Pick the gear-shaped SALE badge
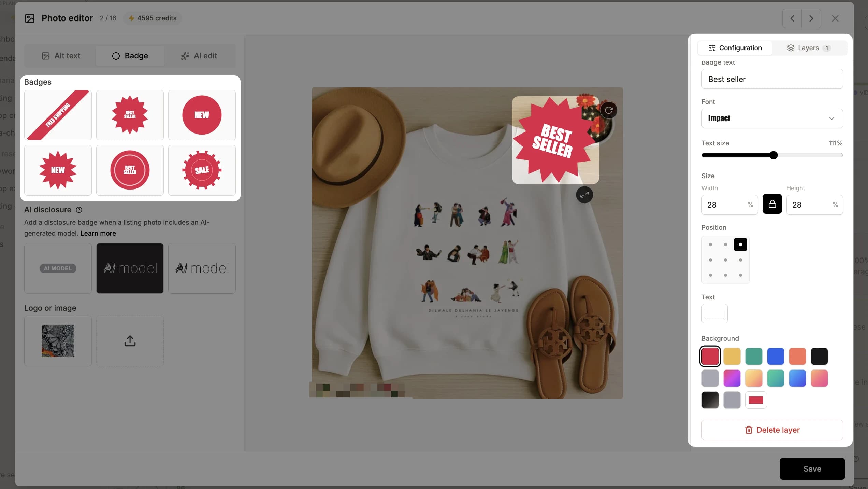The image size is (868, 489). point(202,170)
